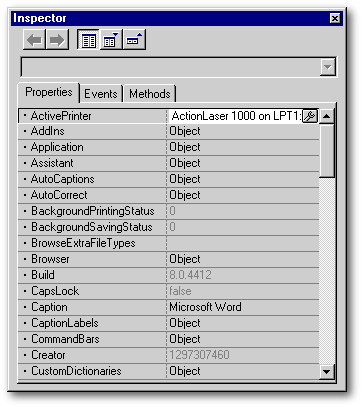Switch to the Events tab
The height and width of the screenshot is (407, 362).
click(x=101, y=94)
